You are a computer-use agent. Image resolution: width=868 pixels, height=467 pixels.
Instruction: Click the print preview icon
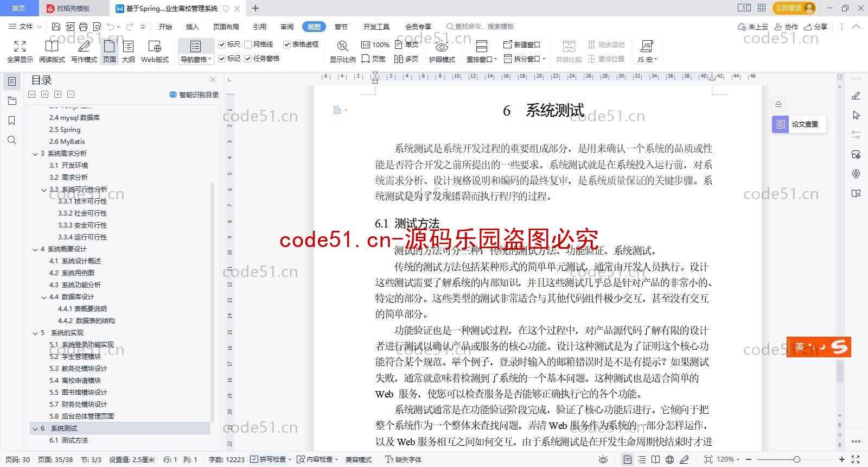[97, 27]
